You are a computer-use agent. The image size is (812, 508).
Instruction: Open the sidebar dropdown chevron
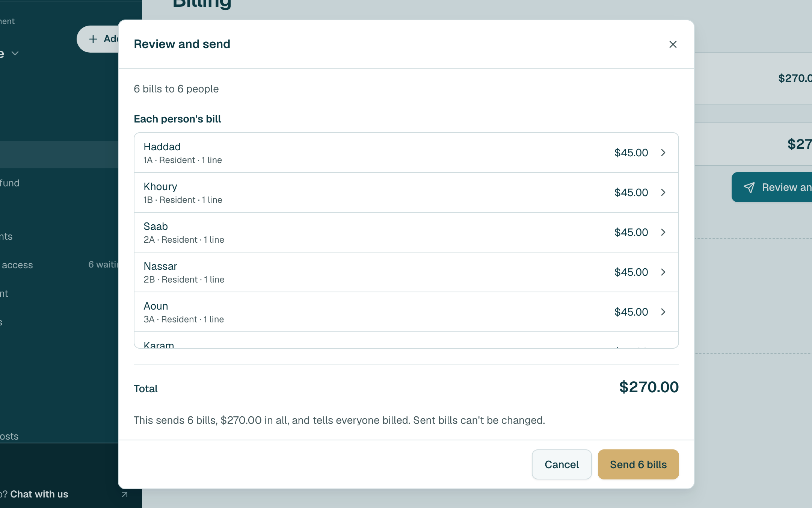tap(15, 53)
